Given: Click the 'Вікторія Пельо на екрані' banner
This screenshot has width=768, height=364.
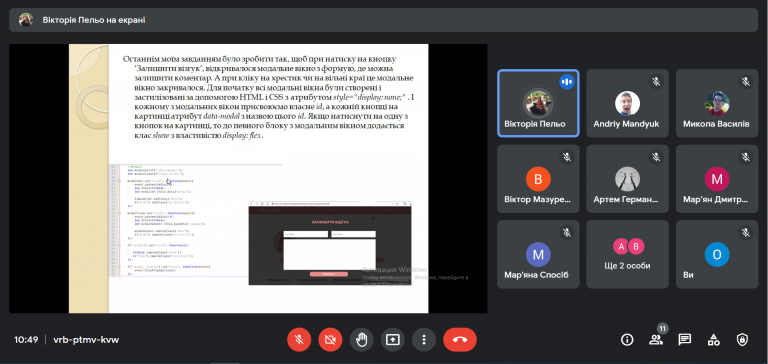Looking at the screenshot, I should (384, 20).
